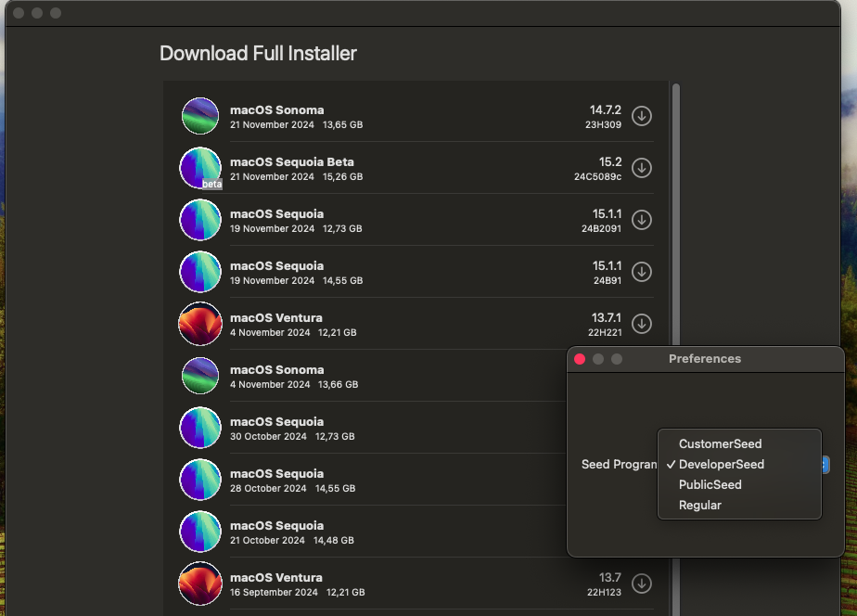The width and height of the screenshot is (857, 616).
Task: Click the 28 October 2024 date text
Action: 268,488
